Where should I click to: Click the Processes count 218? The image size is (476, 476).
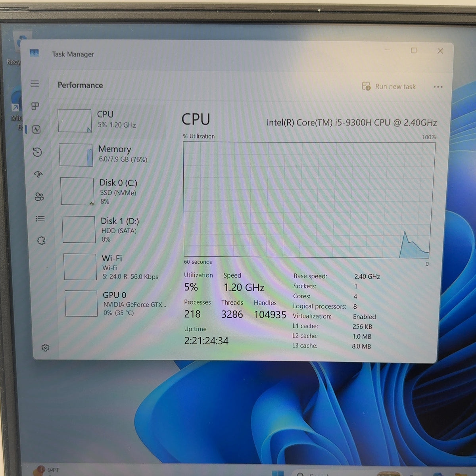pyautogui.click(x=192, y=314)
